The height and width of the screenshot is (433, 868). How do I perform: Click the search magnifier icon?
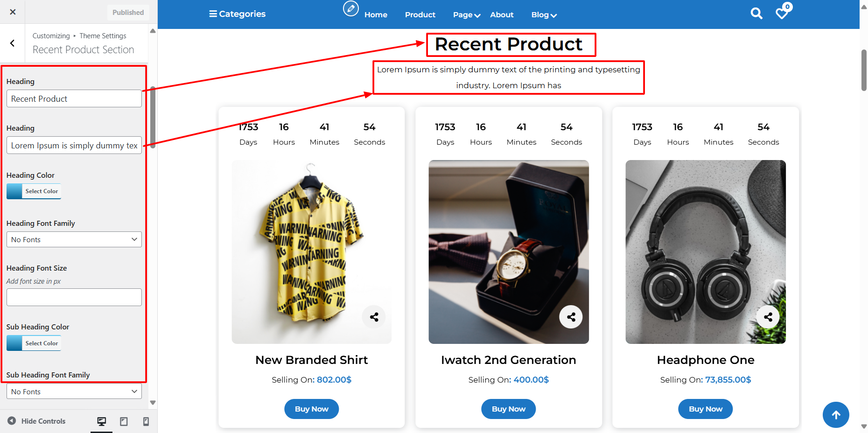click(x=756, y=14)
